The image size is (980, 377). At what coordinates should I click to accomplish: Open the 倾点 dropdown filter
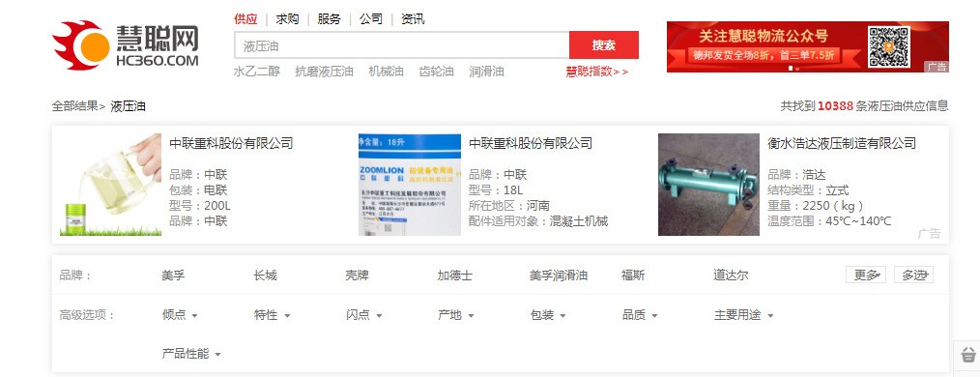(x=180, y=315)
